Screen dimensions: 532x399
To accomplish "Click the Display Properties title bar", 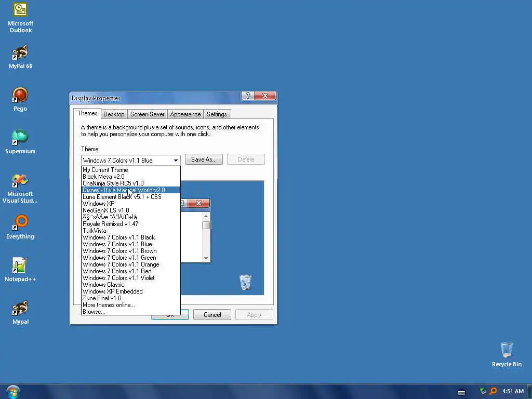I will [155, 98].
